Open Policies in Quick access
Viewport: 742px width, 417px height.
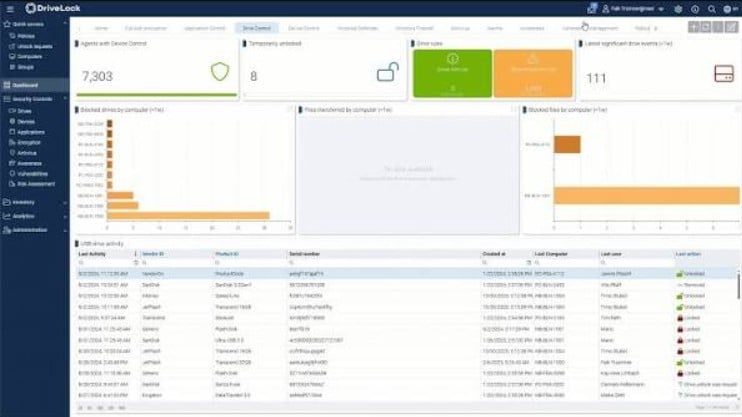26,36
